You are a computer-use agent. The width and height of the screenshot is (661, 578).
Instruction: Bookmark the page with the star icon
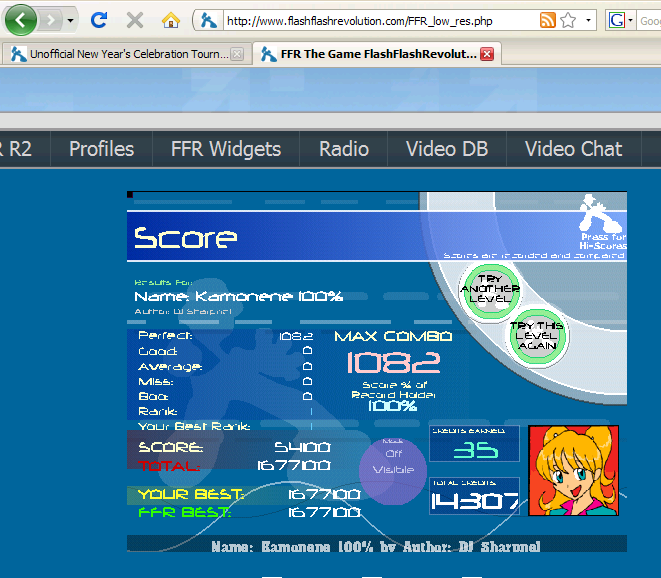(568, 20)
